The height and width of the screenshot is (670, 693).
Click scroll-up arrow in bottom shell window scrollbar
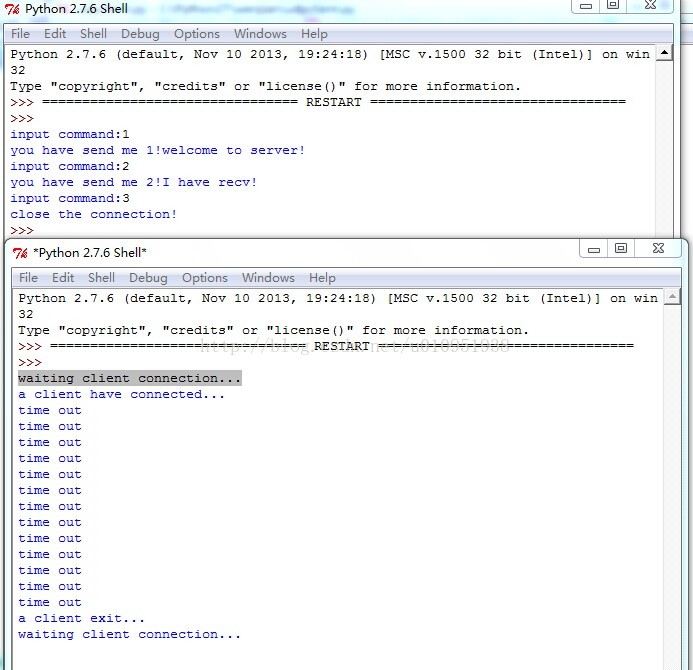[x=672, y=297]
